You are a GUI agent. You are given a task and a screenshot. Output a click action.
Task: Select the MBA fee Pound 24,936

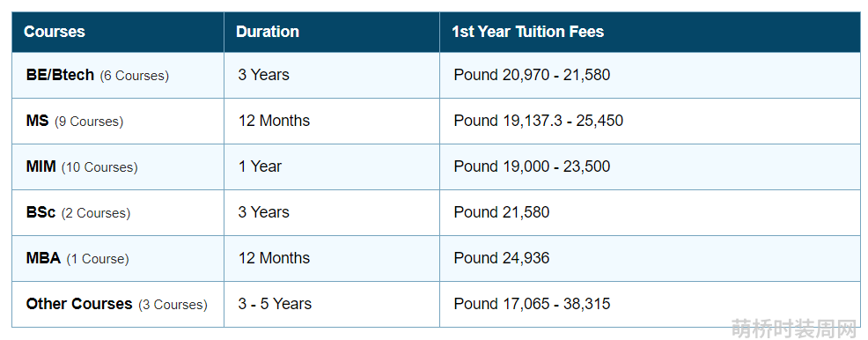point(501,258)
